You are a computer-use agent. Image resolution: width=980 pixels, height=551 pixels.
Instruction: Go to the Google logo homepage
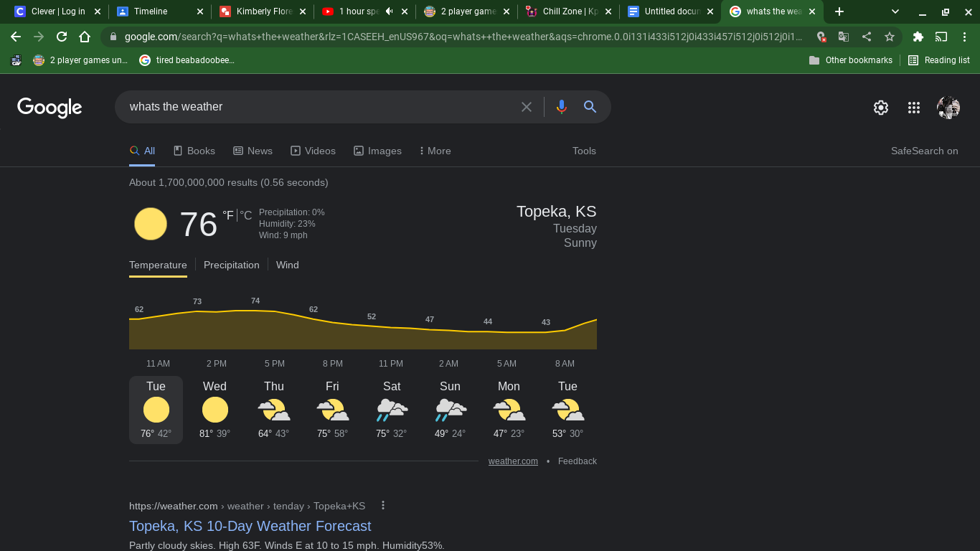click(x=50, y=108)
